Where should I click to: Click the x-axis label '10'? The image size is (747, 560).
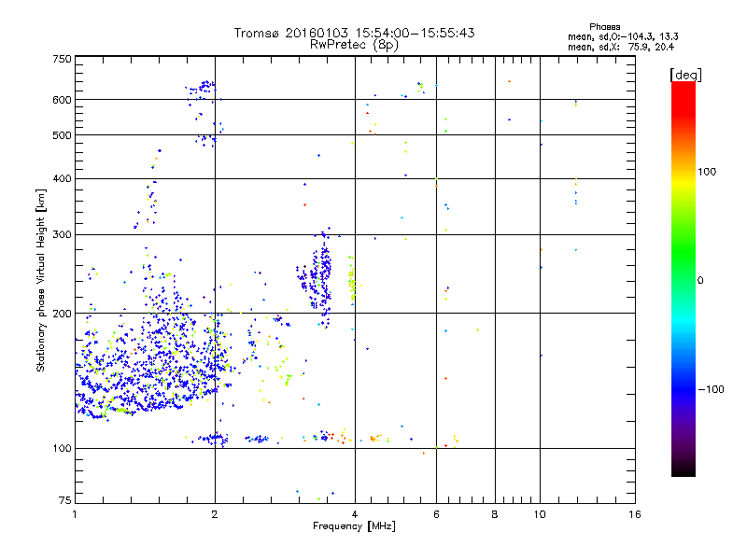tap(540, 514)
